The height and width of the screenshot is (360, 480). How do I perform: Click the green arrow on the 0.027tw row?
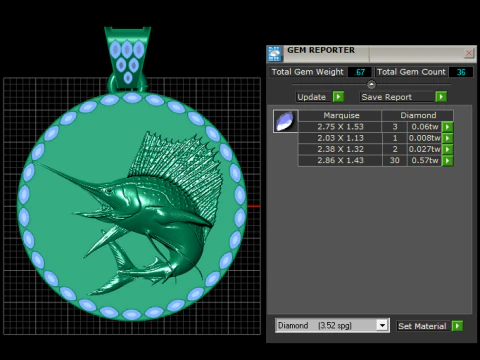pos(447,149)
